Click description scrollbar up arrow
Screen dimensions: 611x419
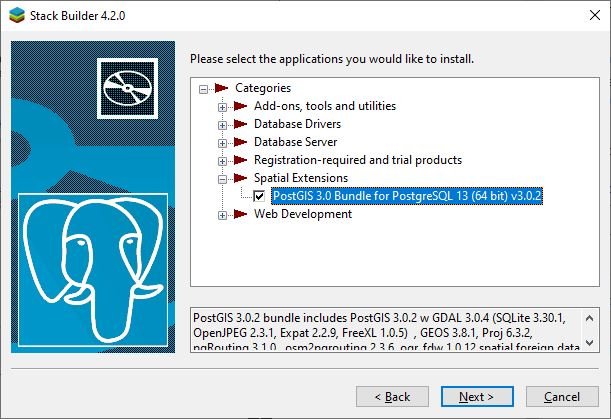(590, 318)
